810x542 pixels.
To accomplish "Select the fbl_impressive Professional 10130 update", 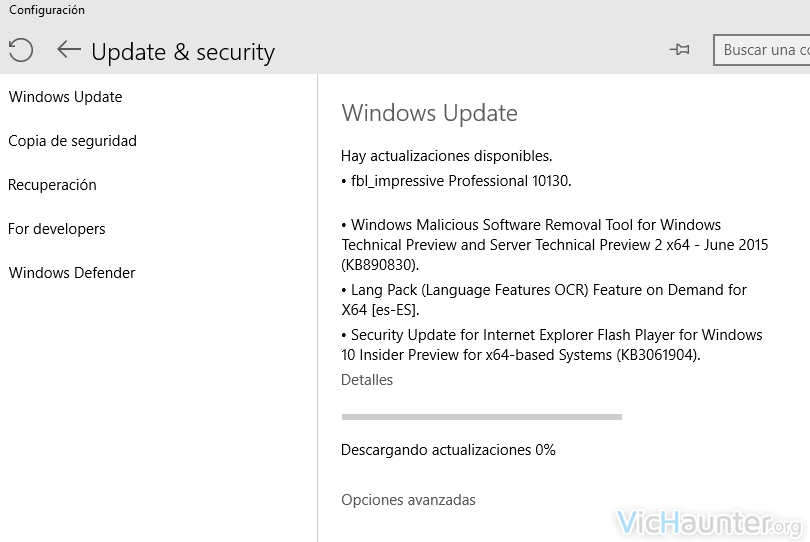I will coord(456,181).
